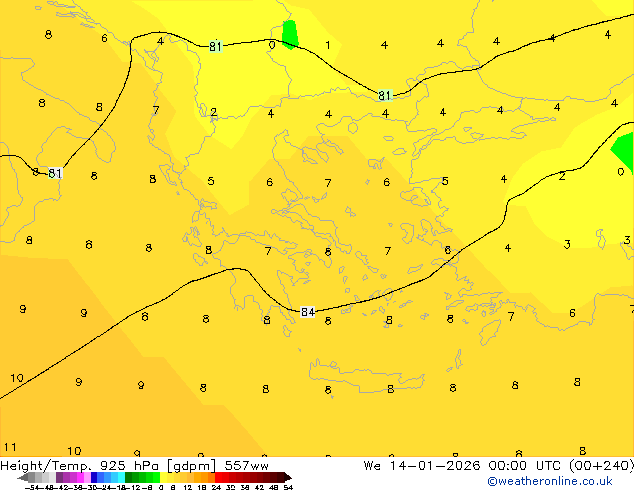Click the 24 label under the color scale
Screen dimensions: 634x490
tap(216, 487)
